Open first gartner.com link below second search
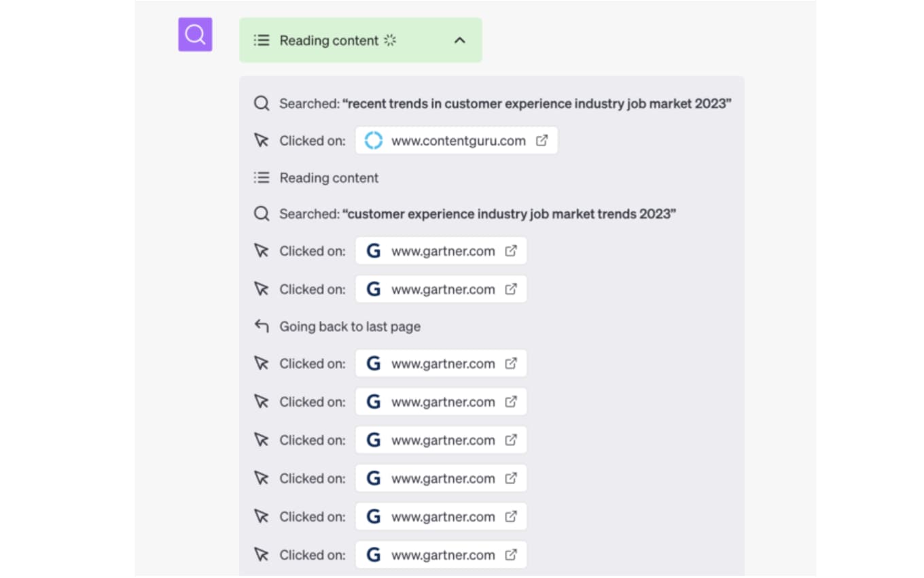The width and height of the screenshot is (924, 578). 442,251
